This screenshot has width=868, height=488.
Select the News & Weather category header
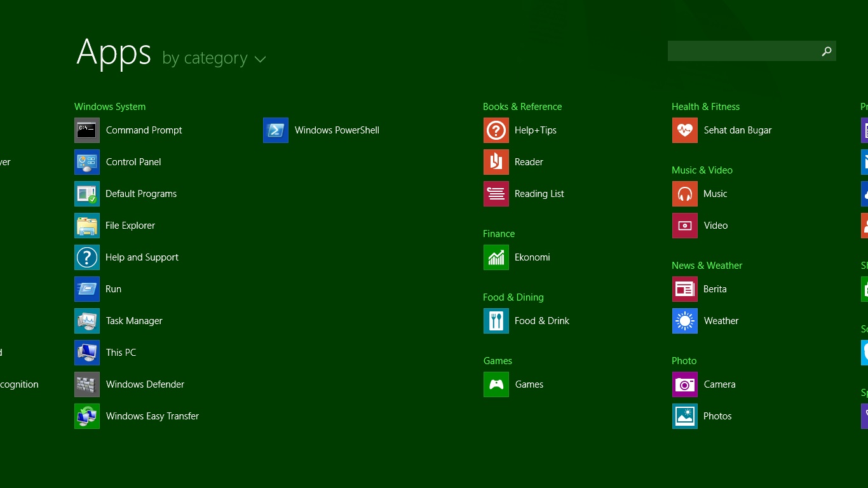click(x=707, y=266)
